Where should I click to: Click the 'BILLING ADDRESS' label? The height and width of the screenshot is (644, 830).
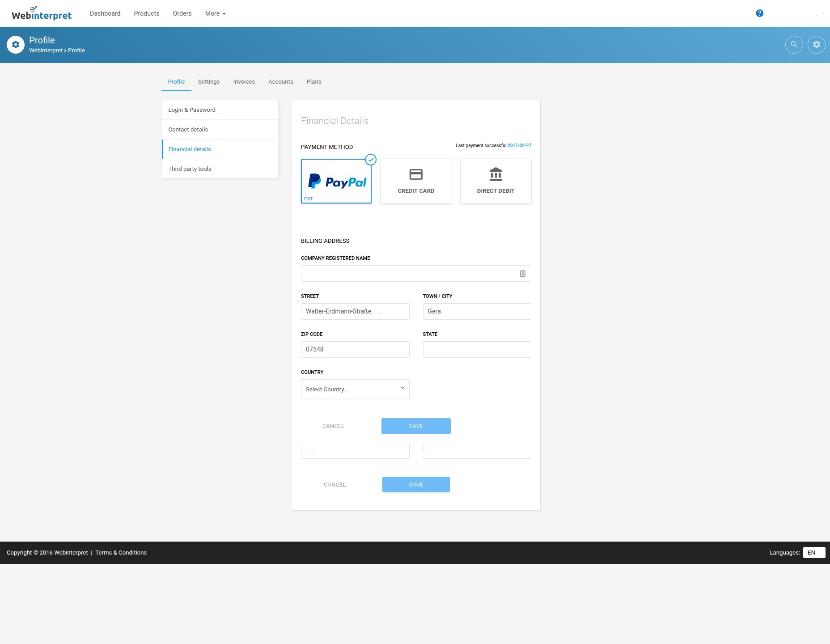(325, 241)
